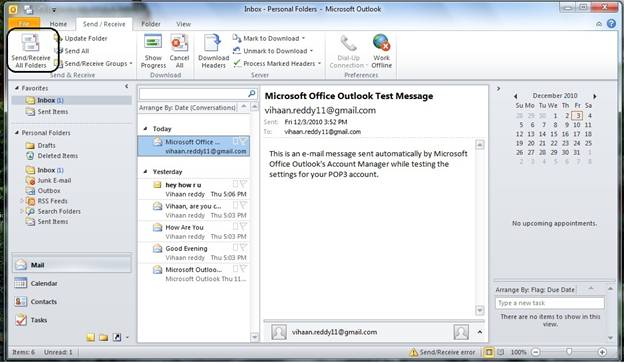Image resolution: width=624 pixels, height=363 pixels.
Task: Toggle Work Offline mode
Action: (x=382, y=52)
